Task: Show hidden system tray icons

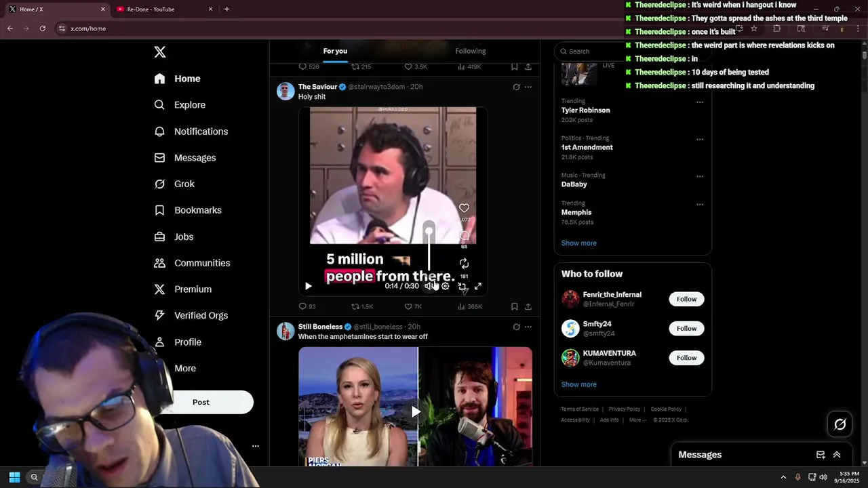Action: click(x=783, y=477)
